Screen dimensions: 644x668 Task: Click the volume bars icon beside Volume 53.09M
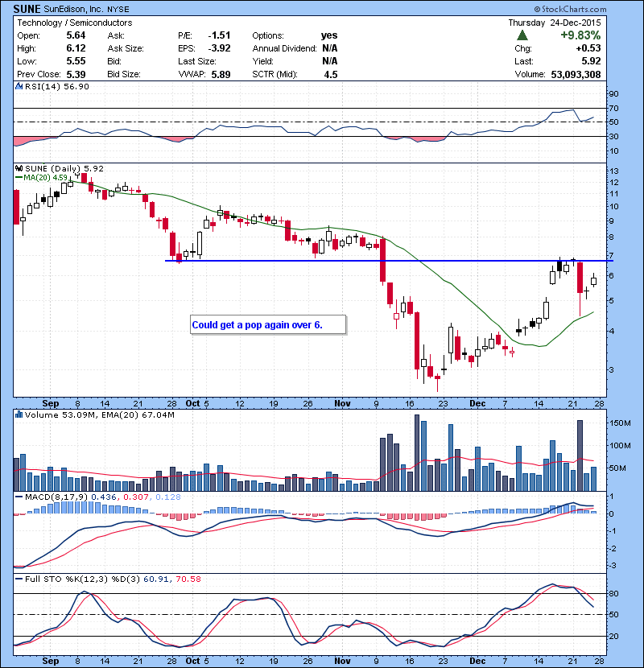(19, 414)
